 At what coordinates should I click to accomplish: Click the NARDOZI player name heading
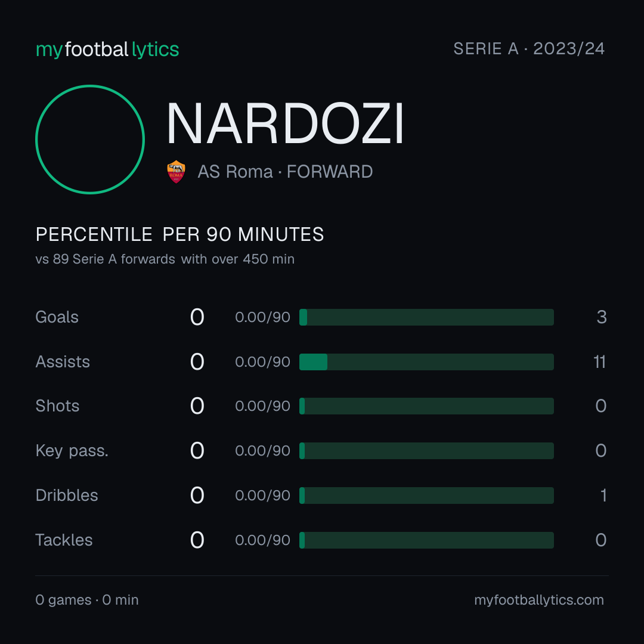pyautogui.click(x=286, y=123)
